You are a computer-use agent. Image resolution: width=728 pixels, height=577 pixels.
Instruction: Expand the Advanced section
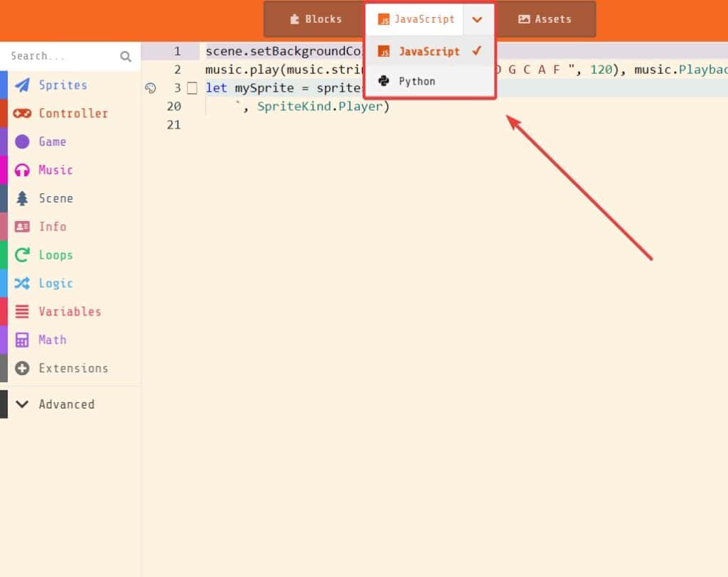[66, 404]
